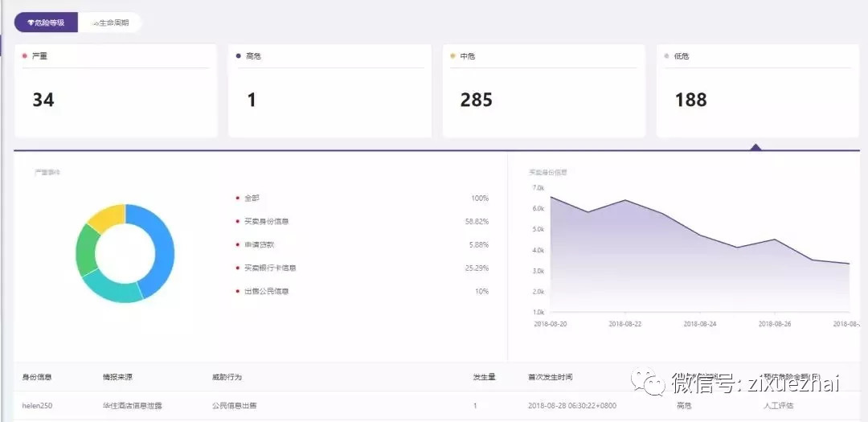Image resolution: width=868 pixels, height=422 pixels.
Task: Open the 严重 card showing 34
Action: [x=116, y=91]
